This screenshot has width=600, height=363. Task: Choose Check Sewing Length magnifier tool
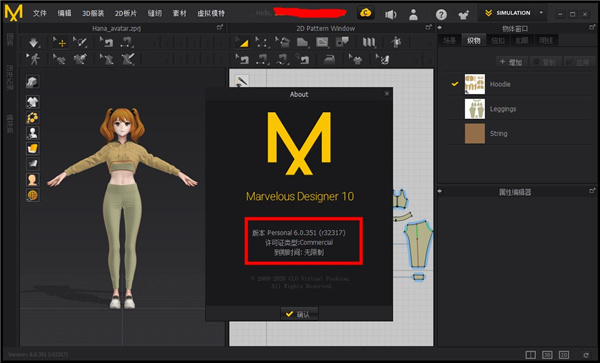(302, 59)
